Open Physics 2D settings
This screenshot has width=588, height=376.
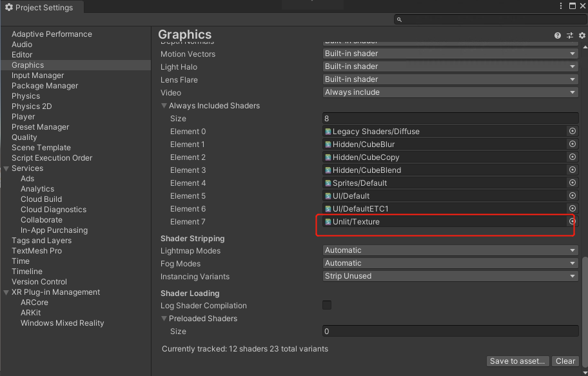pyautogui.click(x=32, y=106)
